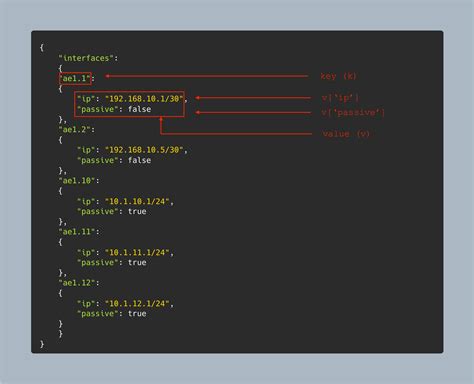Select the "ae1.2" key

point(75,129)
